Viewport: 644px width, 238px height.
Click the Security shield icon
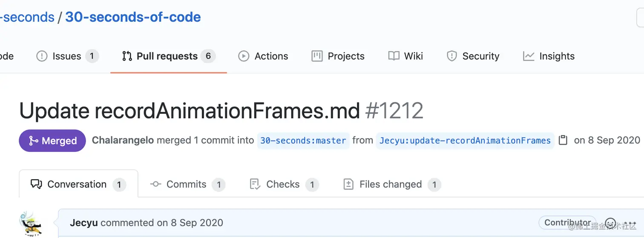[452, 56]
